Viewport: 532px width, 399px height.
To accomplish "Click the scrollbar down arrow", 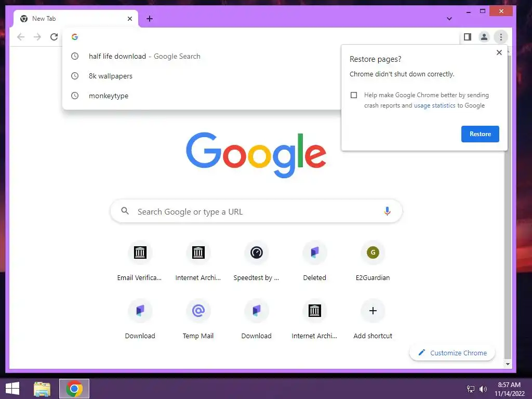I will pos(508,364).
